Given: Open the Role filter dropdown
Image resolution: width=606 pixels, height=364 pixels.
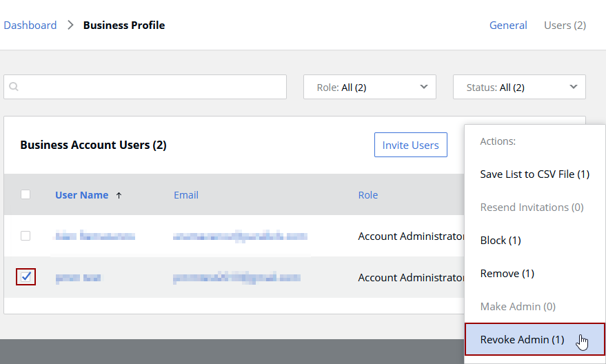Looking at the screenshot, I should tap(370, 88).
